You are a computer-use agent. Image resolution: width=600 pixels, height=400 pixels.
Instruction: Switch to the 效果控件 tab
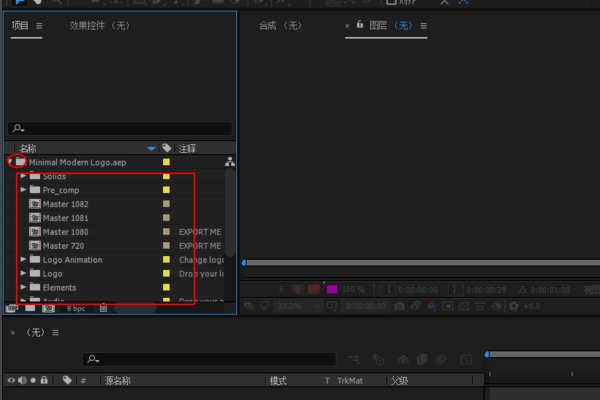click(x=96, y=24)
